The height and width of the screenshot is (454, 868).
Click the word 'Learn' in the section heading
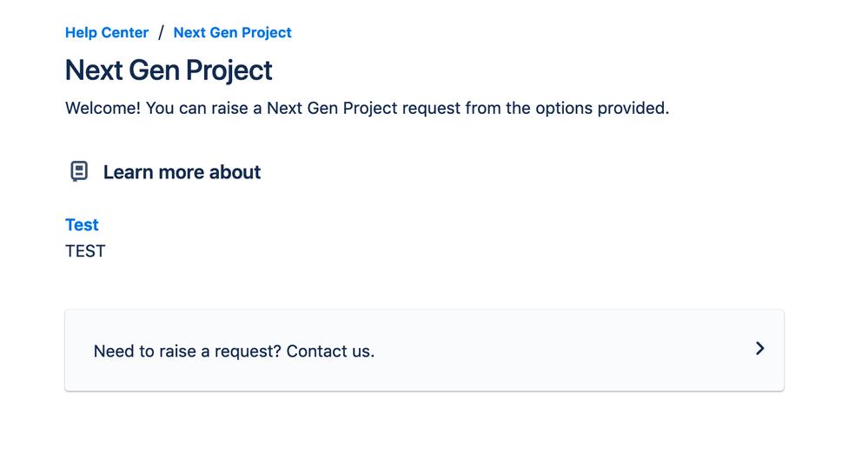pyautogui.click(x=128, y=172)
